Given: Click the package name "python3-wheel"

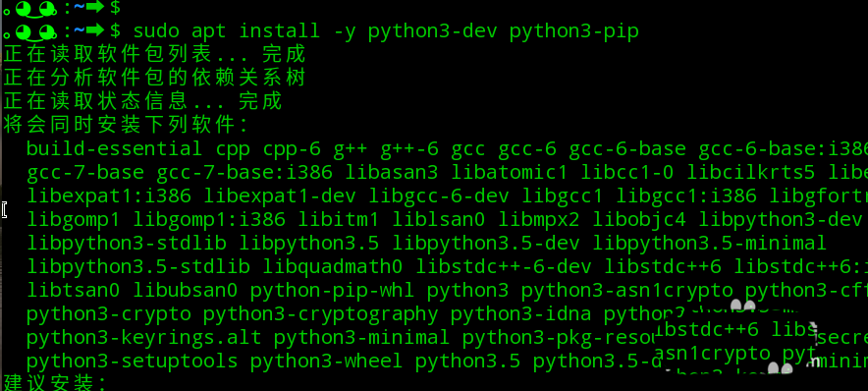Looking at the screenshot, I should pos(326,362).
